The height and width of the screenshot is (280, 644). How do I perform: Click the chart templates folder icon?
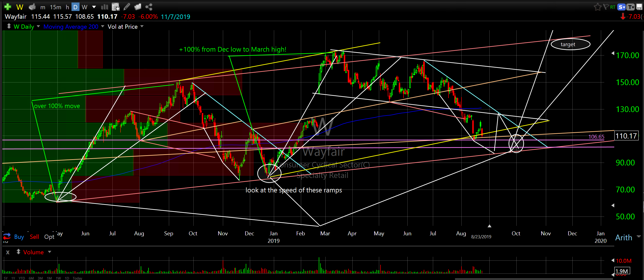(138, 7)
